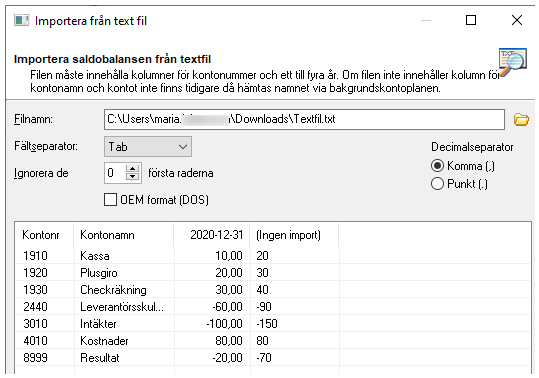This screenshot has width=539, height=378.
Task: Click the (Ingen import) column header
Action: pos(294,235)
